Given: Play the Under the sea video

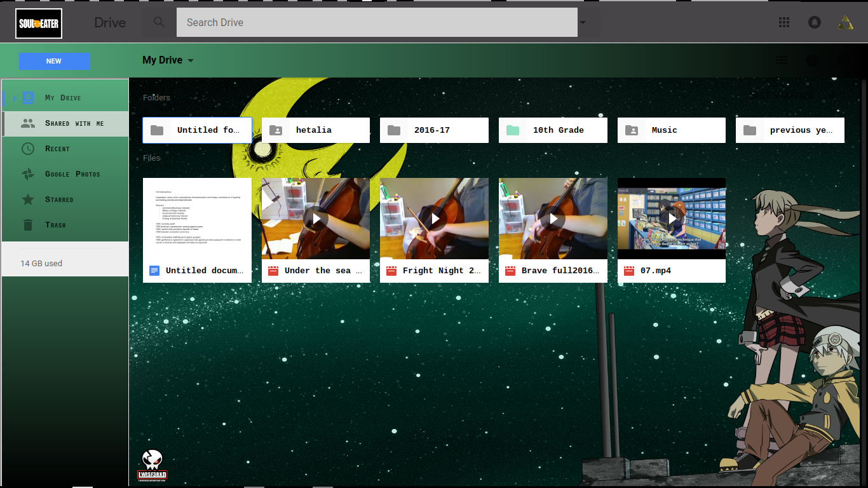Looking at the screenshot, I should pyautogui.click(x=316, y=218).
